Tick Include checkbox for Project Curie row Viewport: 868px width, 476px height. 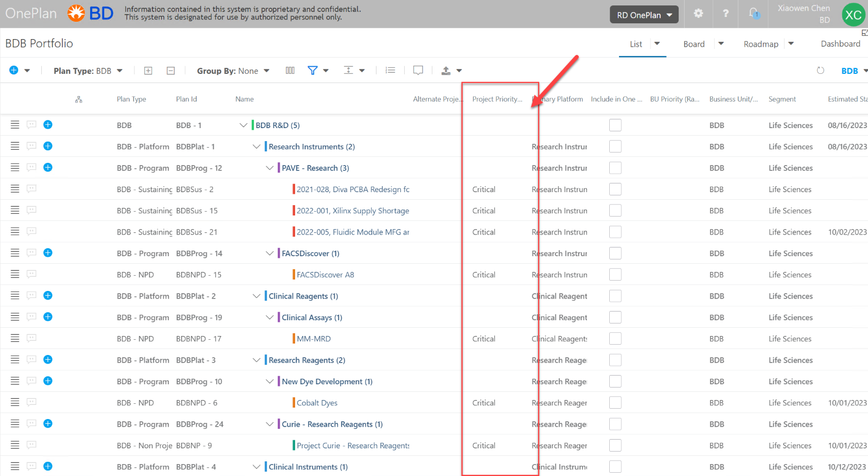point(615,445)
